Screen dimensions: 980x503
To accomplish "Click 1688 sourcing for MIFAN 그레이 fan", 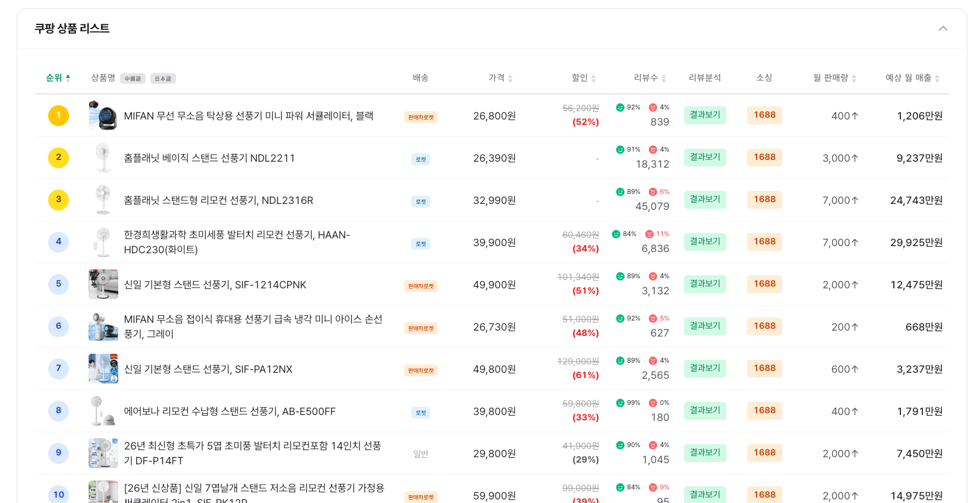I will [764, 326].
